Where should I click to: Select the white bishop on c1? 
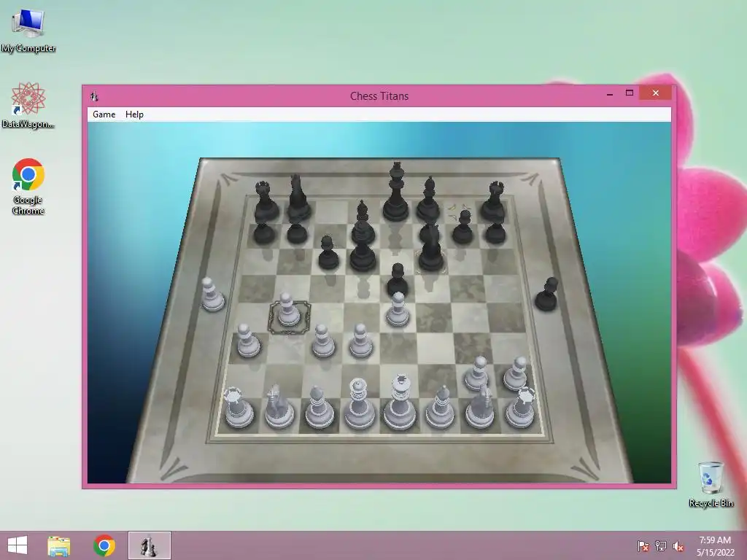pyautogui.click(x=318, y=408)
